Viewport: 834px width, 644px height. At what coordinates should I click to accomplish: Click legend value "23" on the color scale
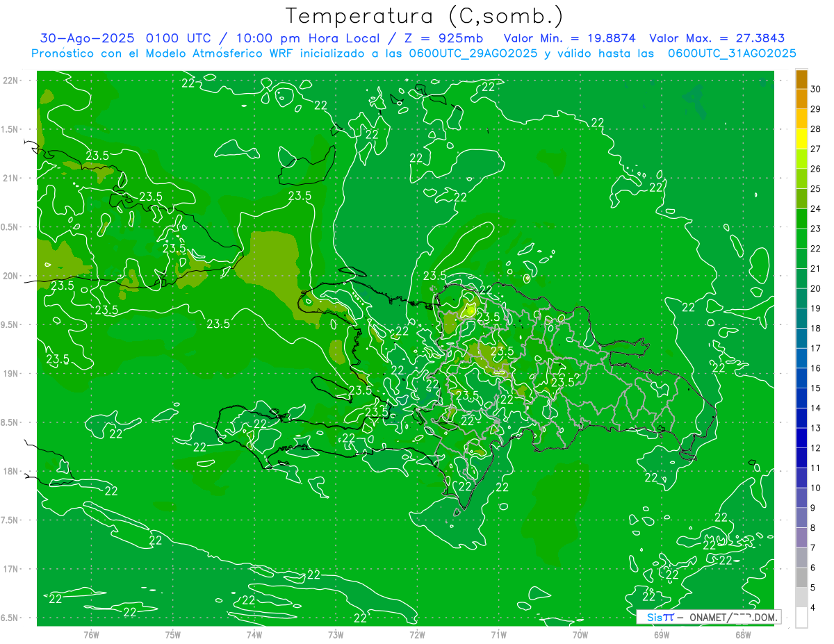point(816,229)
